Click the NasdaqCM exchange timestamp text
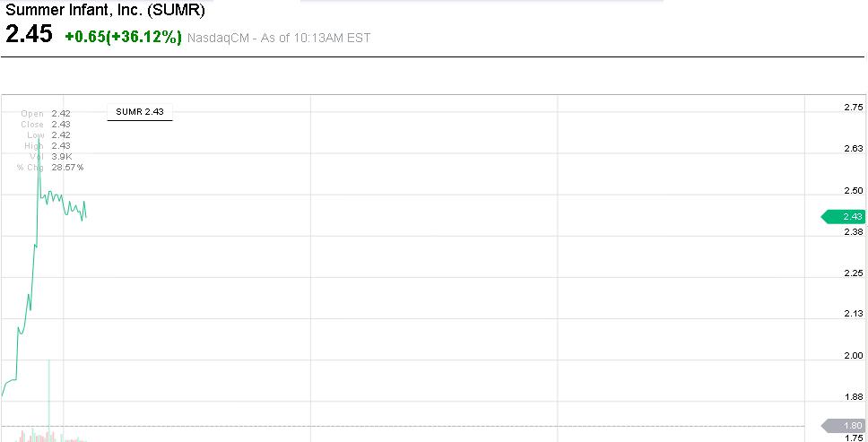 click(278, 38)
